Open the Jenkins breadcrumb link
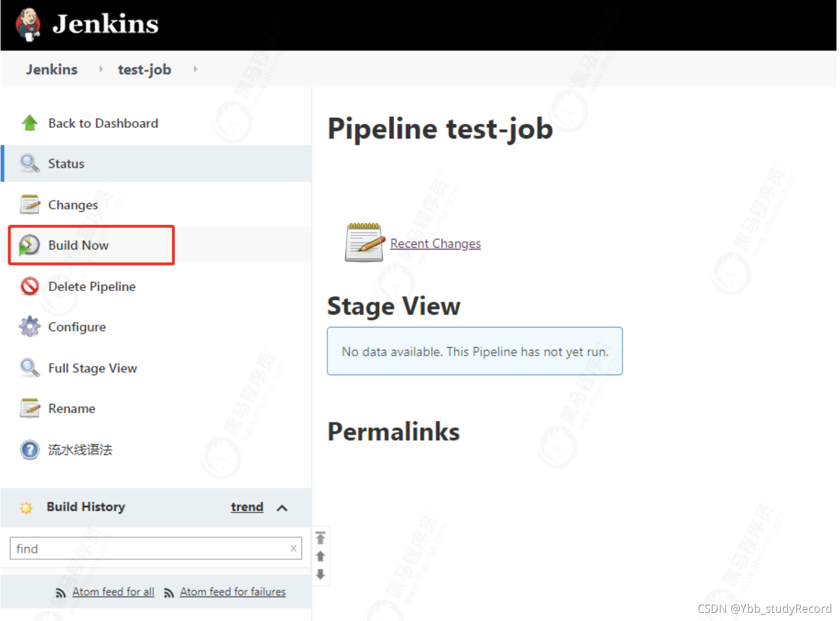Viewport: 840px width, 621px height. pyautogui.click(x=52, y=69)
